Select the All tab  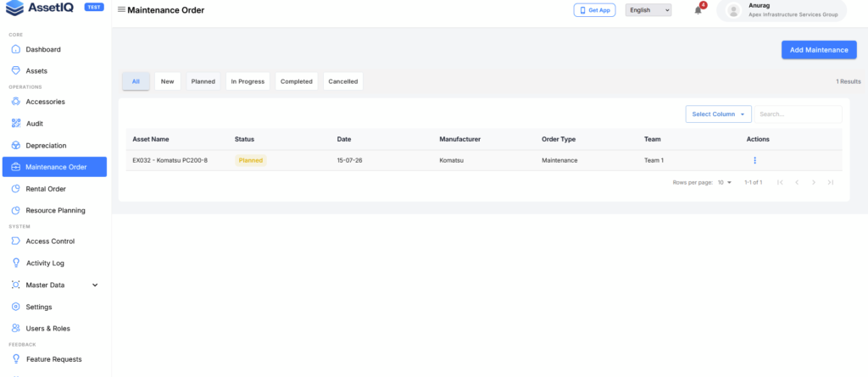click(136, 81)
